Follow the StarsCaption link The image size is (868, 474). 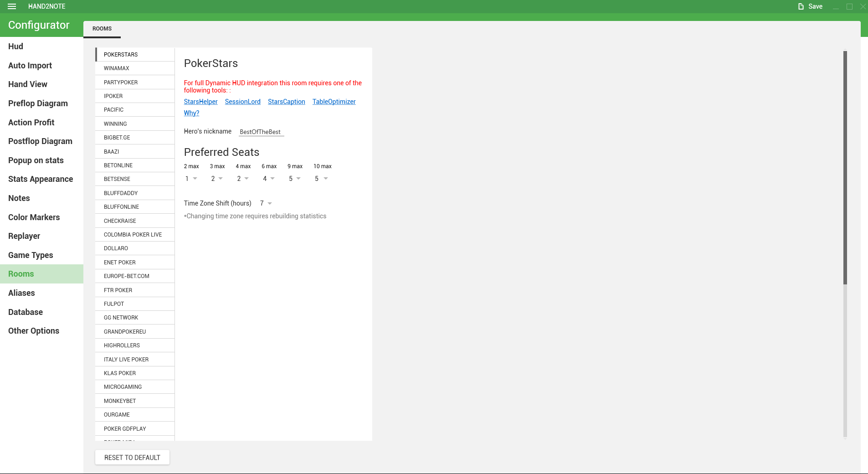click(286, 102)
